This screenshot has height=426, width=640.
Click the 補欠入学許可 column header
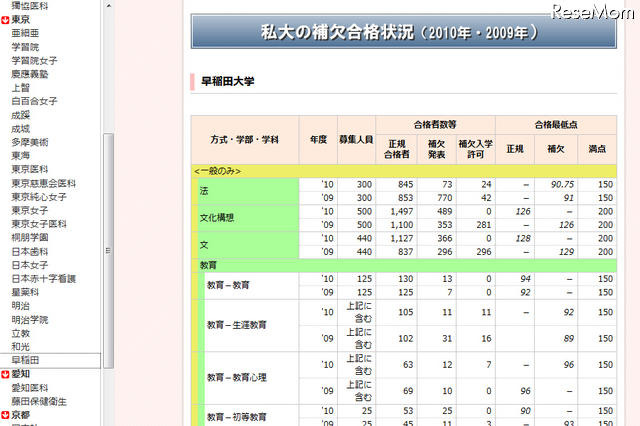476,149
